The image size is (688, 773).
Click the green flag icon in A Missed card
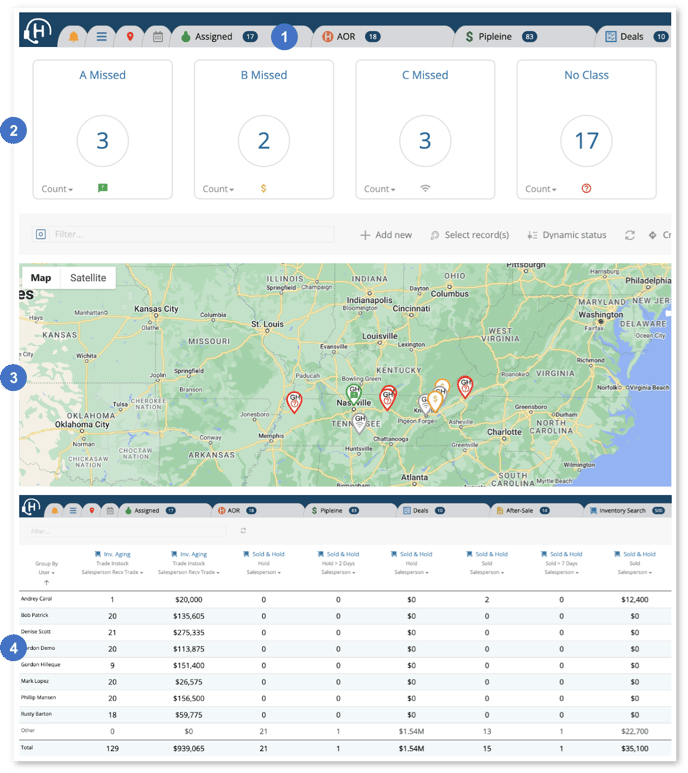click(x=103, y=188)
